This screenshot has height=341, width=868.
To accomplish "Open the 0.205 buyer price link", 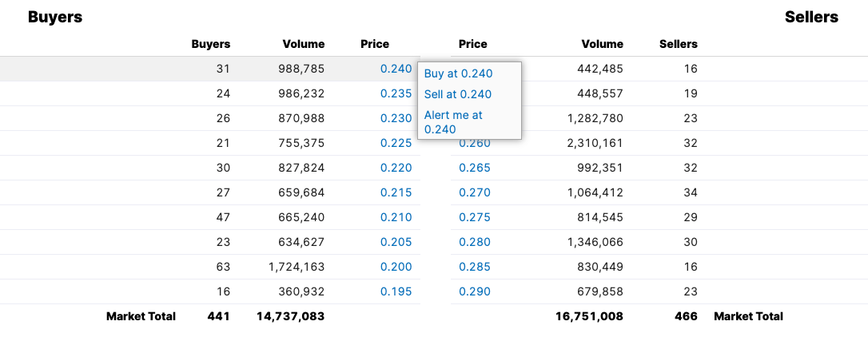I will pos(396,242).
